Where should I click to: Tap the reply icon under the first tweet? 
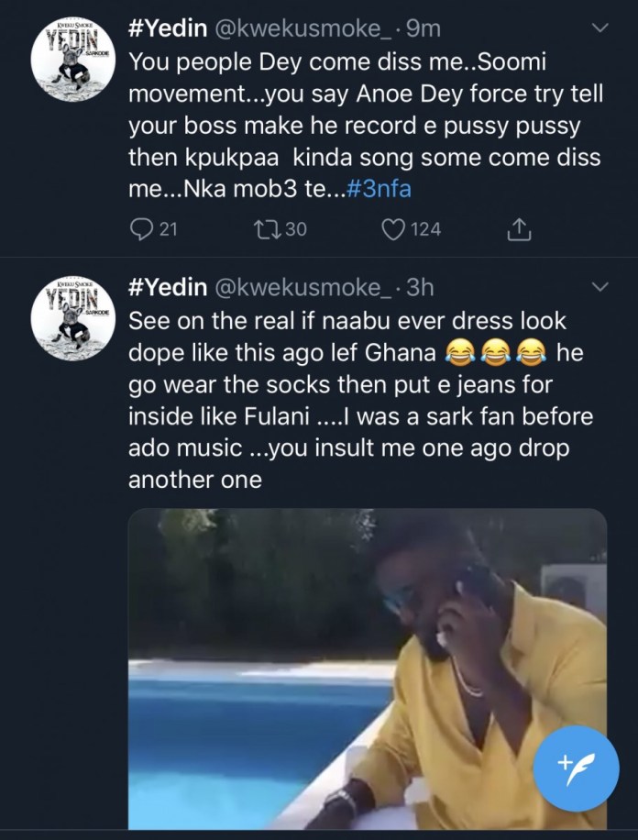[x=142, y=228]
